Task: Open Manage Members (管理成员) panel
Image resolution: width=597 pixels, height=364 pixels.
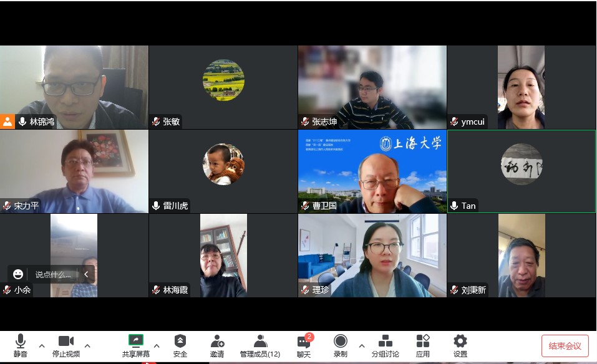Action: coord(260,345)
